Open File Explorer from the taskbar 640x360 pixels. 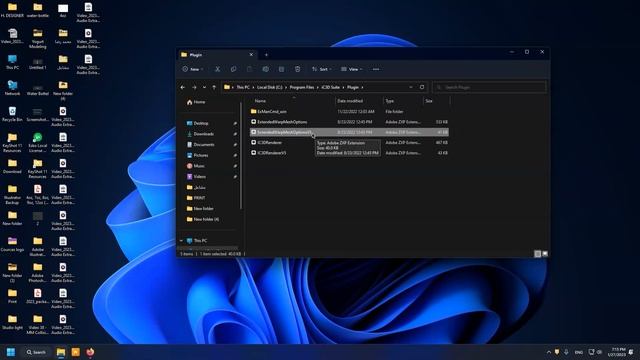[61, 352]
